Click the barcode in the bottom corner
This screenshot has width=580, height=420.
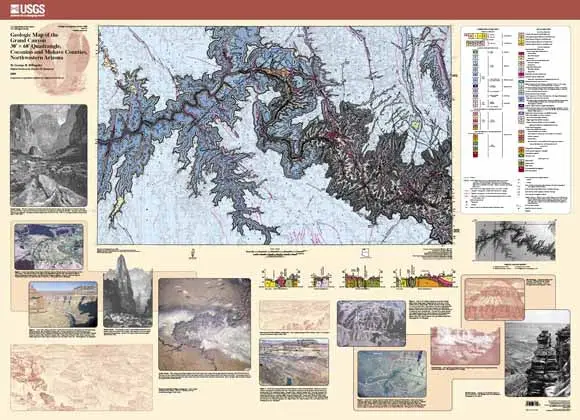pos(533,404)
